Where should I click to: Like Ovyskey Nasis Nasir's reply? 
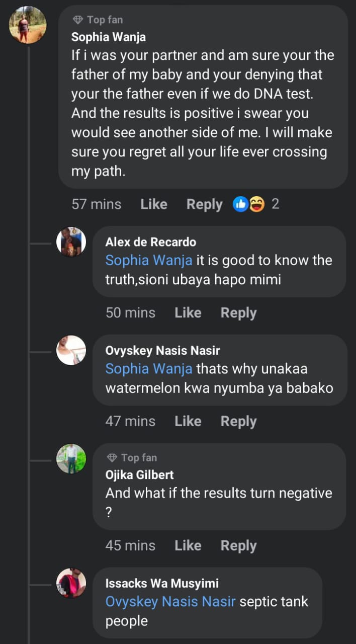click(188, 421)
